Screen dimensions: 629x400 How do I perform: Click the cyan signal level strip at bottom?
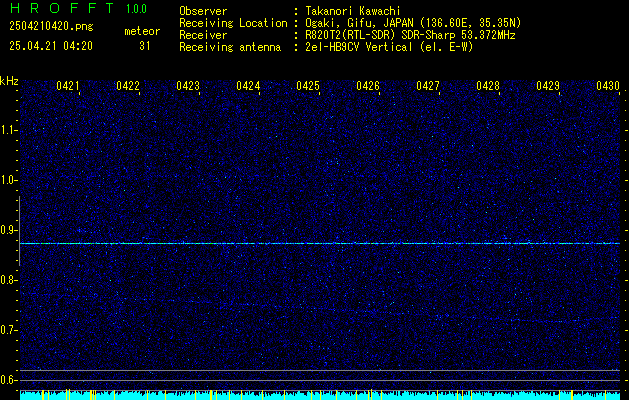click(x=320, y=395)
